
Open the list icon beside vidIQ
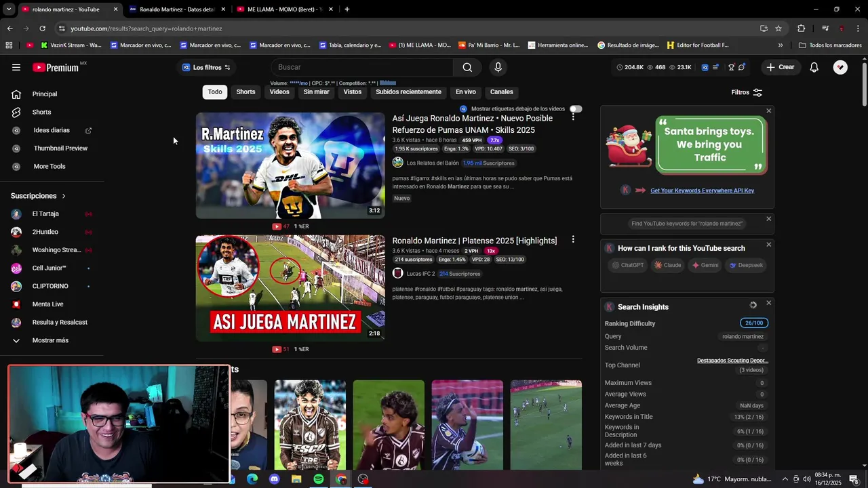pyautogui.click(x=715, y=67)
